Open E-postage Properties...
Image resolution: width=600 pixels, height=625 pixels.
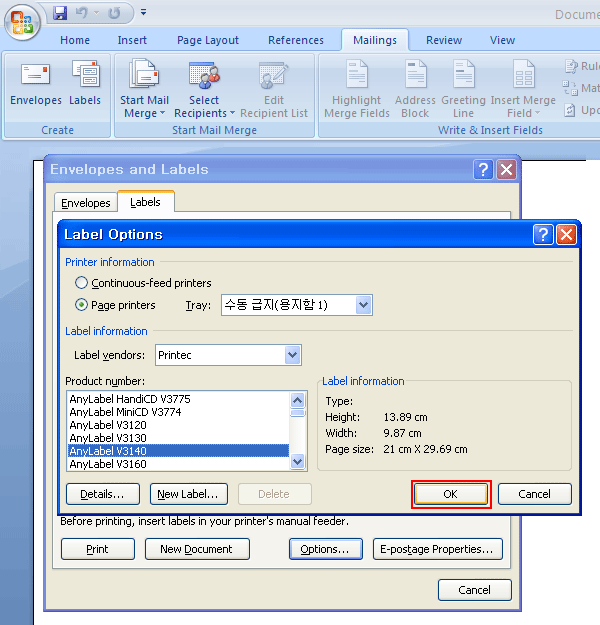[x=437, y=549]
